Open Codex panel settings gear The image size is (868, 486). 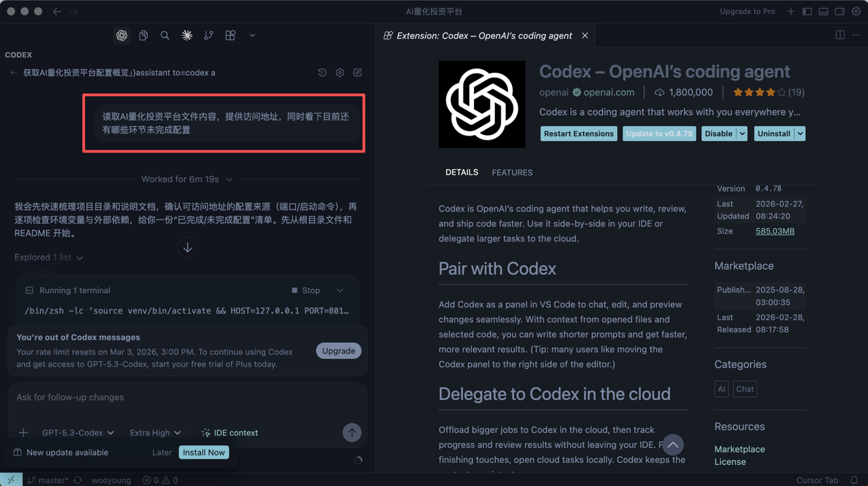[340, 73]
